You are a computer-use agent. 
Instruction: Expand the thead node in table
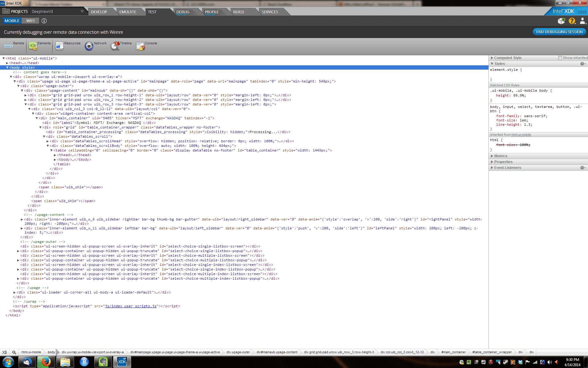55,155
